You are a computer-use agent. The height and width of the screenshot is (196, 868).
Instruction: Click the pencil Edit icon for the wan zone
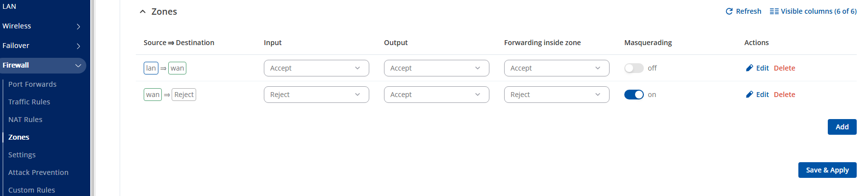click(x=749, y=95)
